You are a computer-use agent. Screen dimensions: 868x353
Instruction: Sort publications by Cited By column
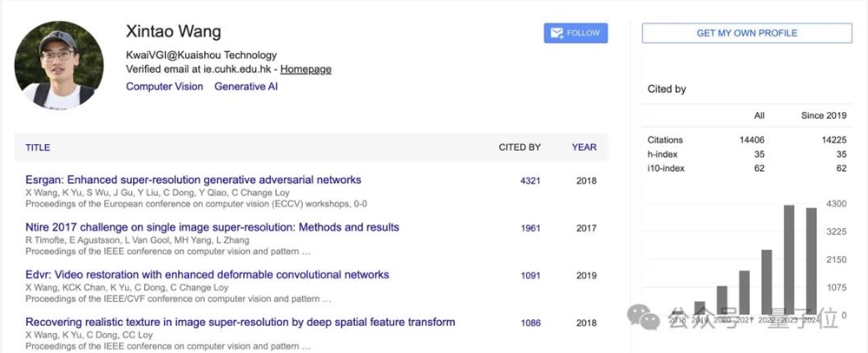pyautogui.click(x=519, y=147)
